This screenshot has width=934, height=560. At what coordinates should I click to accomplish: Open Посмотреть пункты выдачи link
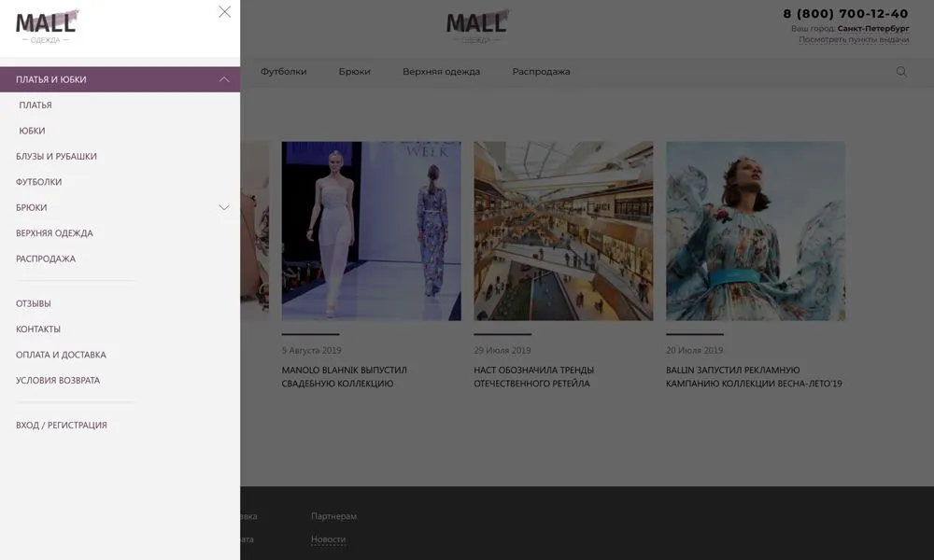pos(853,41)
